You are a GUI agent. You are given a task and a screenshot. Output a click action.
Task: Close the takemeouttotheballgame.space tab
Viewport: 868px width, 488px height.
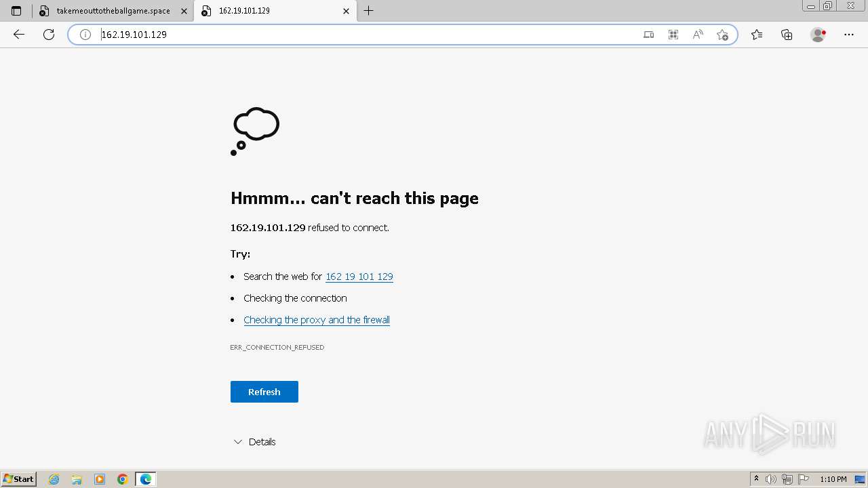pyautogui.click(x=184, y=11)
